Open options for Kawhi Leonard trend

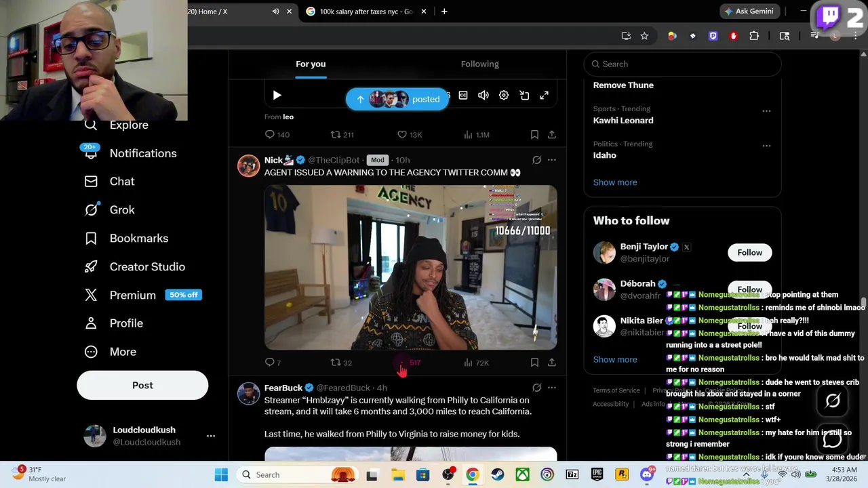pyautogui.click(x=766, y=110)
